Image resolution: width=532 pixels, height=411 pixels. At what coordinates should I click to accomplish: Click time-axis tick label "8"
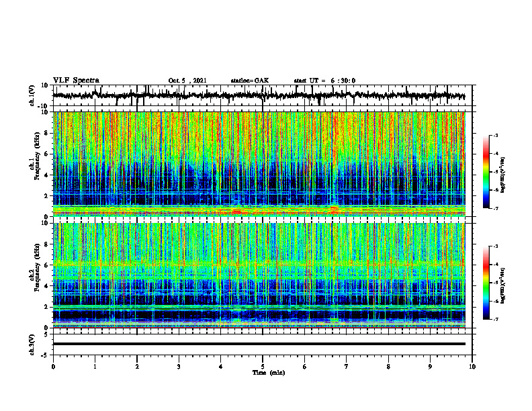pyautogui.click(x=388, y=367)
